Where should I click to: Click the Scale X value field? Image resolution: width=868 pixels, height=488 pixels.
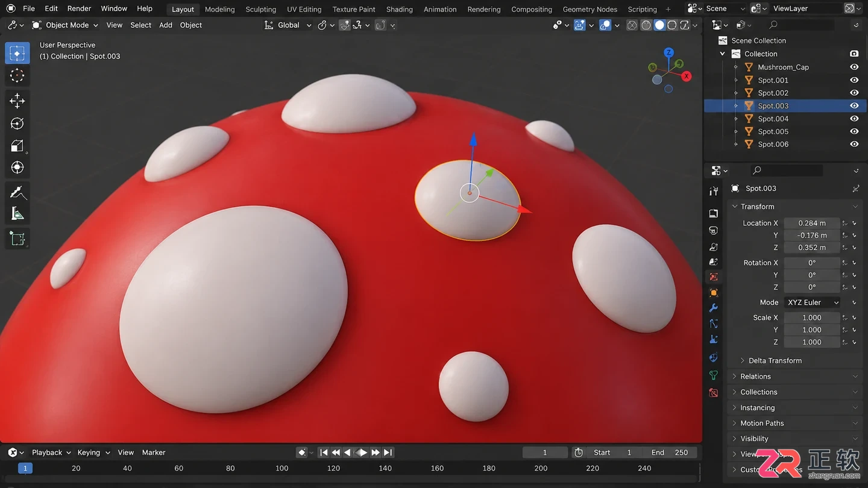[812, 318]
